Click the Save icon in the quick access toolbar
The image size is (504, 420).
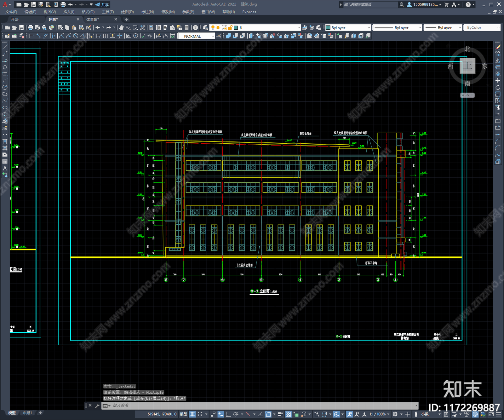coord(33,4)
